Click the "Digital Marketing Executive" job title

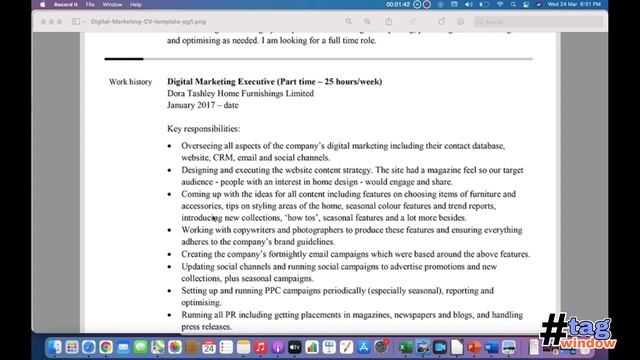pos(221,82)
